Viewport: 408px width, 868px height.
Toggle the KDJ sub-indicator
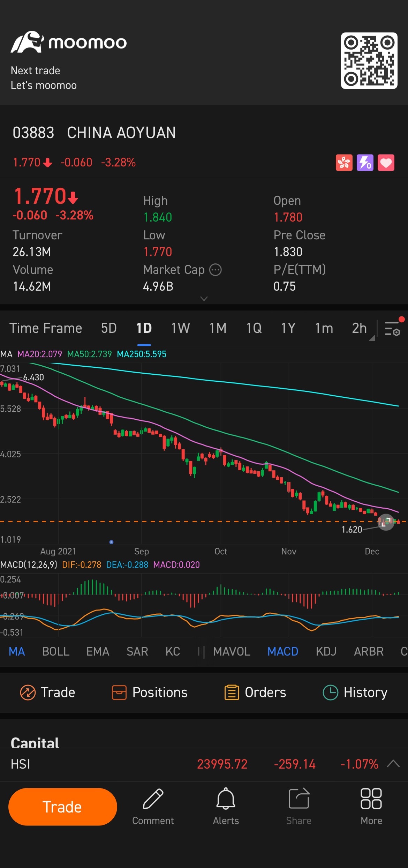pyautogui.click(x=326, y=651)
